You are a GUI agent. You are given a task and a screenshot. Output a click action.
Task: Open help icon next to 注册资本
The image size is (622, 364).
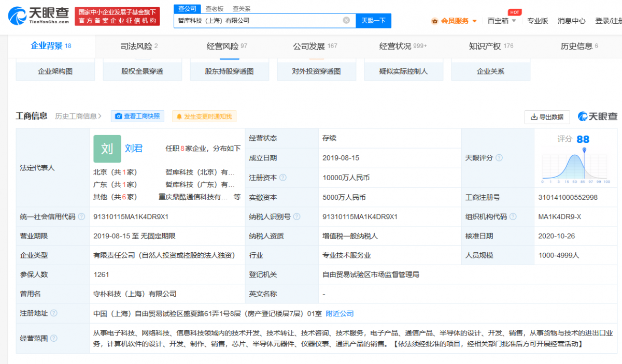(282, 178)
